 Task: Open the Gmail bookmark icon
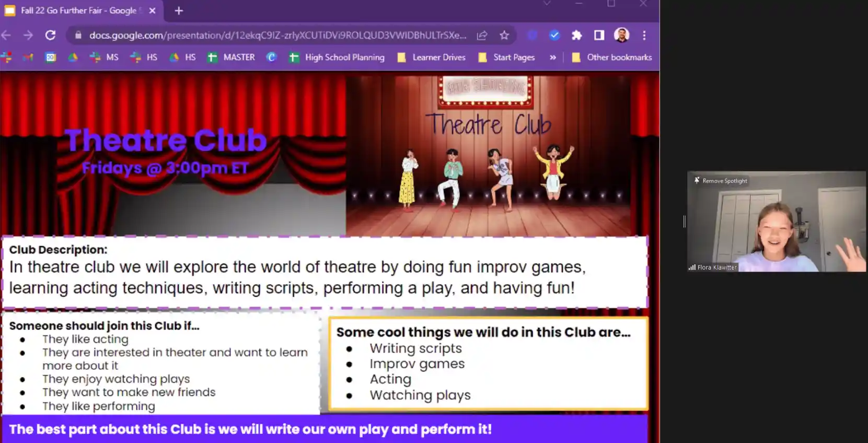pos(28,57)
